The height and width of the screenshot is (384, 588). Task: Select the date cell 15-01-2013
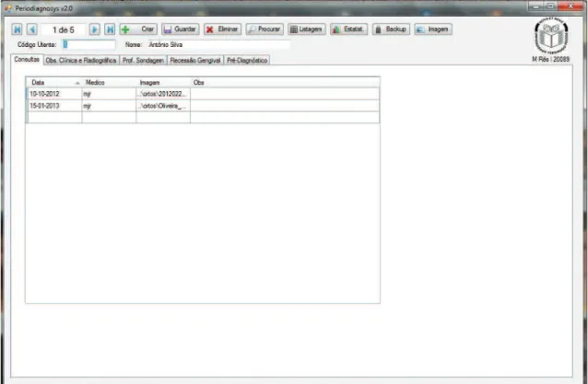[x=54, y=106]
